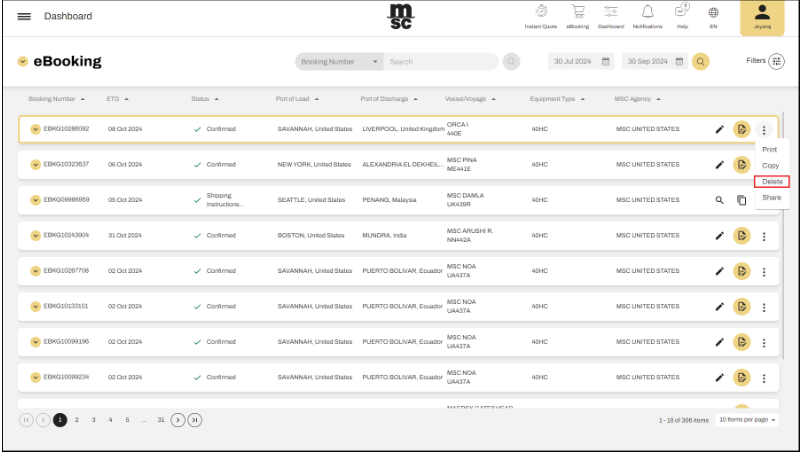Open document icon on LIVERPOOL booking row
The width and height of the screenshot is (803, 453).
point(742,130)
